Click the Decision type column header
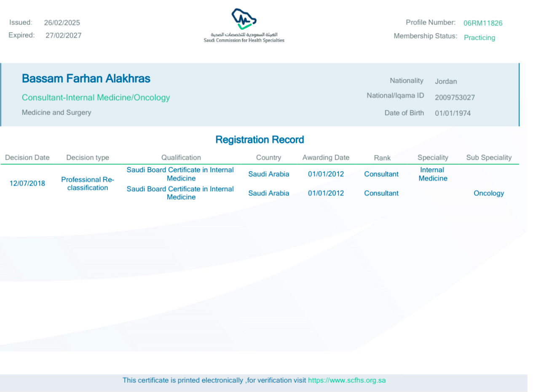541x392 pixels. 88,157
